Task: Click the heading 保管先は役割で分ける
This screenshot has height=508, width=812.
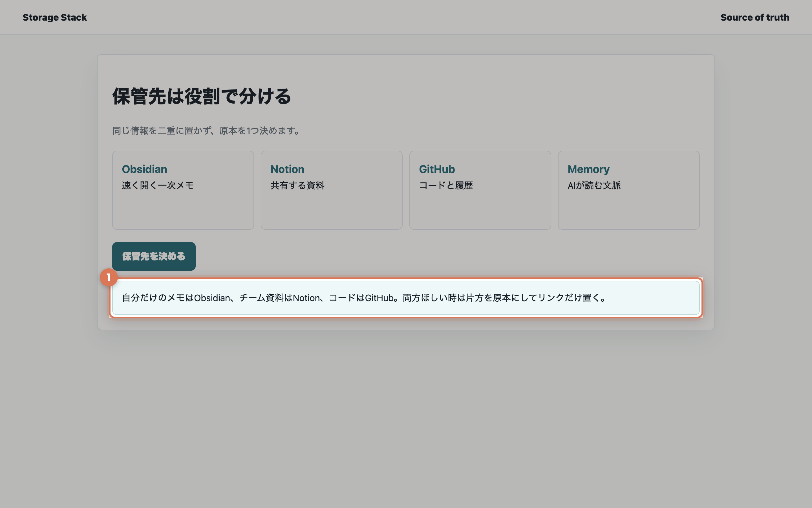Action: click(202, 97)
